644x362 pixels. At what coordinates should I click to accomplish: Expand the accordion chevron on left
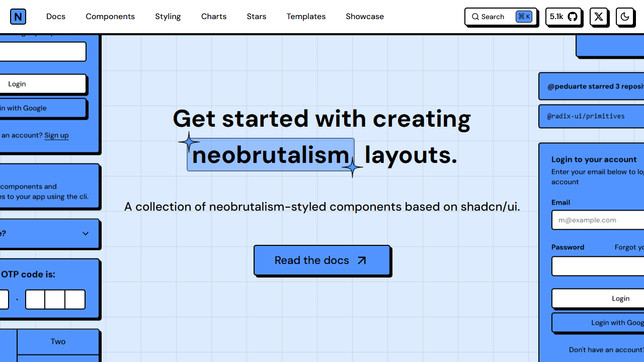tap(86, 233)
